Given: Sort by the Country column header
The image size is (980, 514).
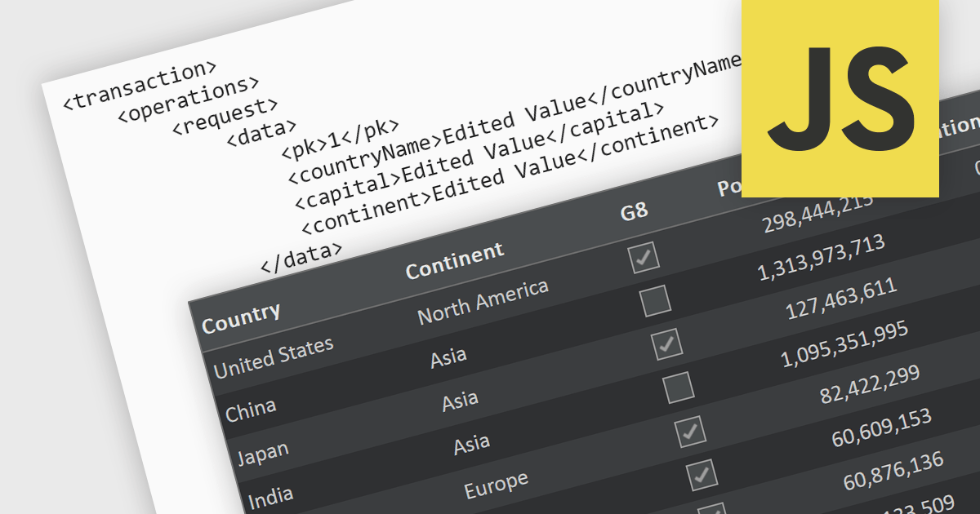Looking at the screenshot, I should coord(243,314).
